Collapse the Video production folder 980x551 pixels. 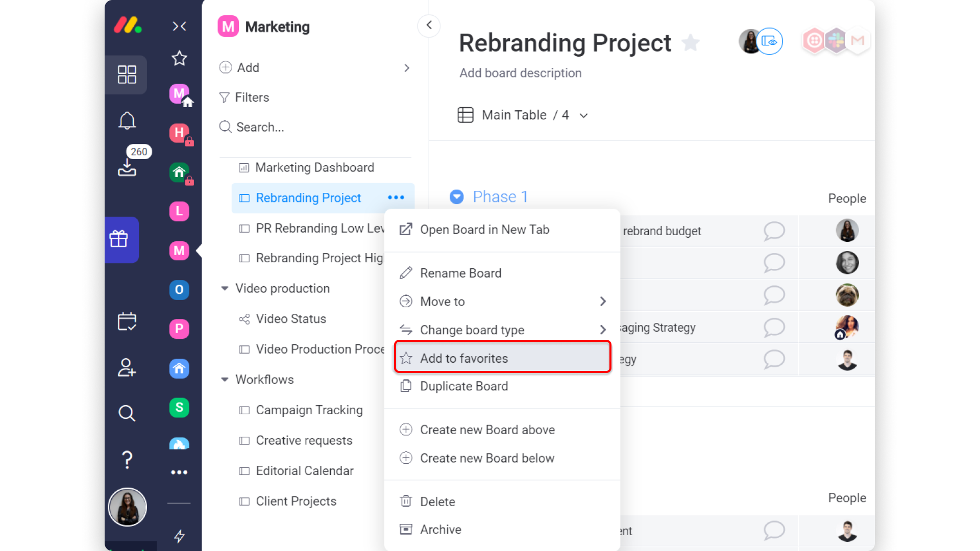tap(225, 289)
